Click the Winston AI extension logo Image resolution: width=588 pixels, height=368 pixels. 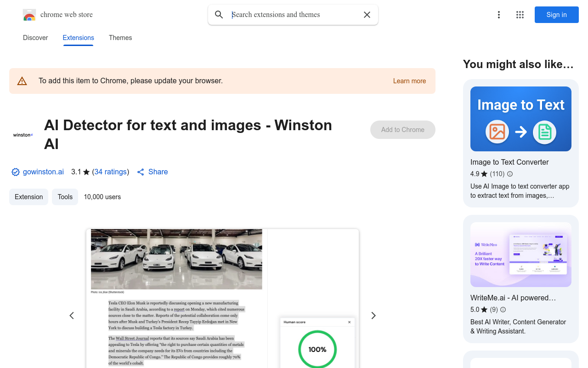coord(23,135)
